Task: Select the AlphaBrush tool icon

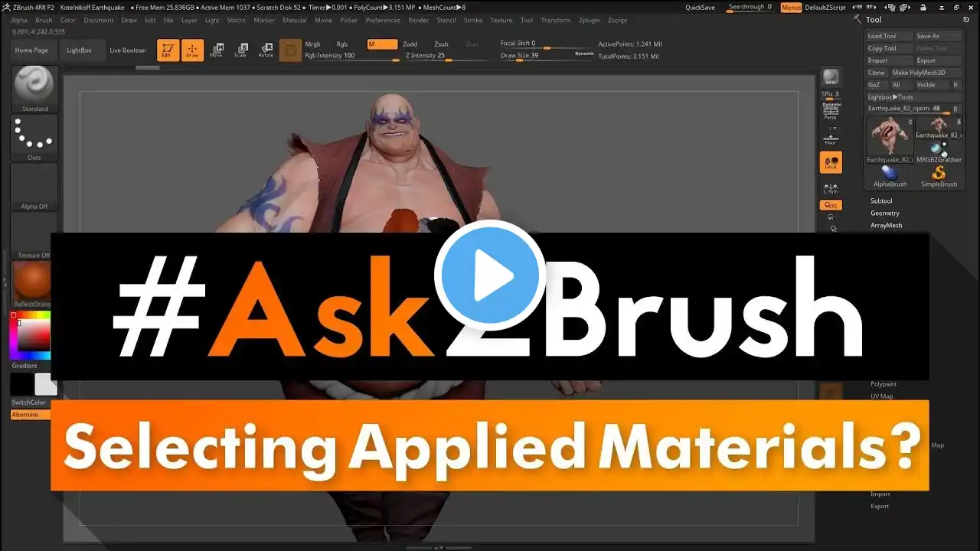Action: (x=890, y=176)
